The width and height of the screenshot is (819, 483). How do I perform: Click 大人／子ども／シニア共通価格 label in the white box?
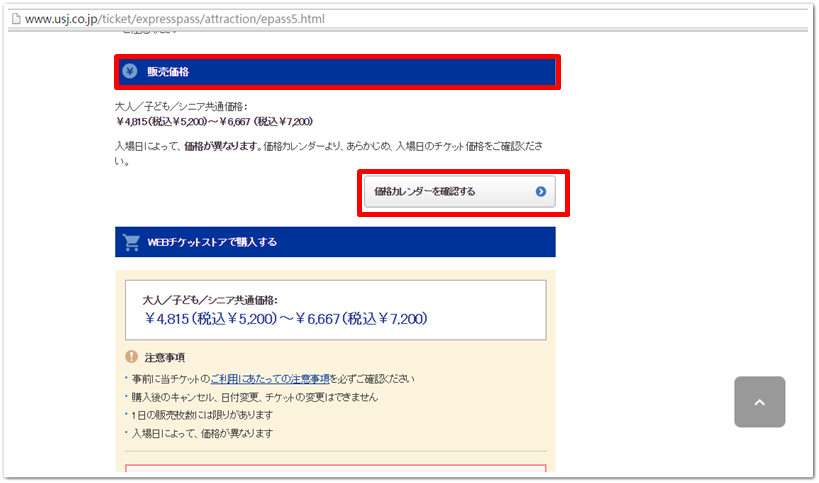210,300
